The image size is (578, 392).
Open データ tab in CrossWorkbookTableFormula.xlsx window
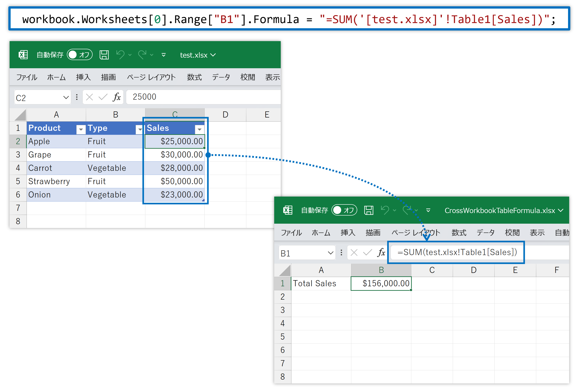pyautogui.click(x=485, y=233)
